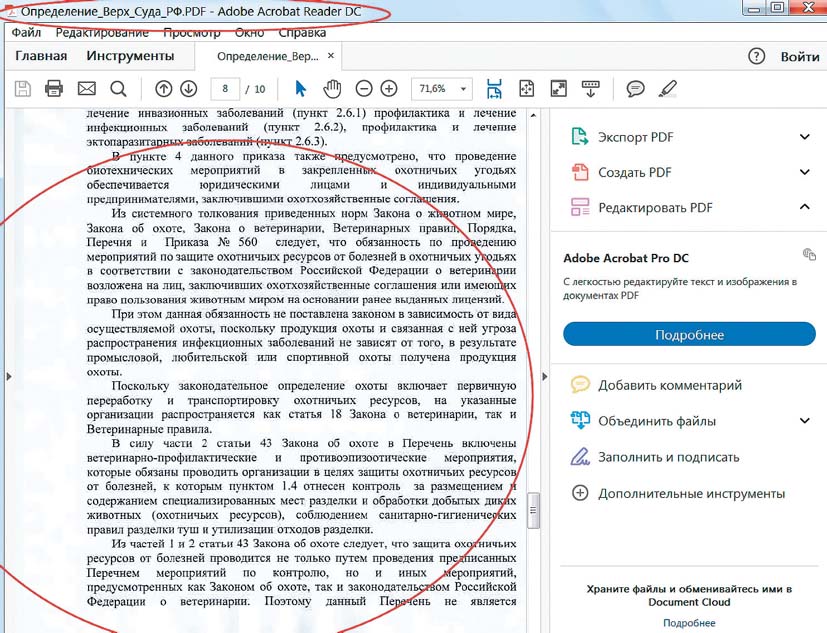This screenshot has width=827, height=633.
Task: Click the zoom in plus icon
Action: point(389,89)
